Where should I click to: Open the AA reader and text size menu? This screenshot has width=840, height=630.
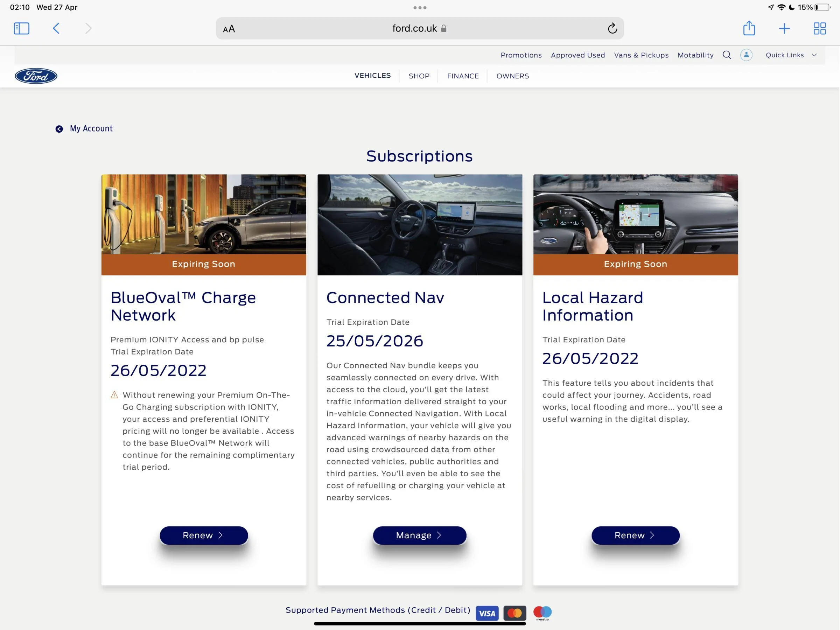(229, 29)
